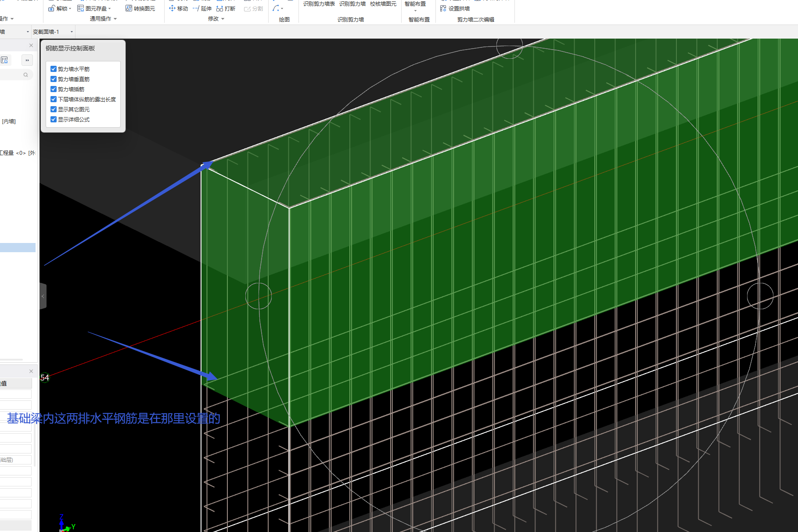Image resolution: width=798 pixels, height=532 pixels.
Task: Click the search magnifier in left panel
Action: click(26, 75)
